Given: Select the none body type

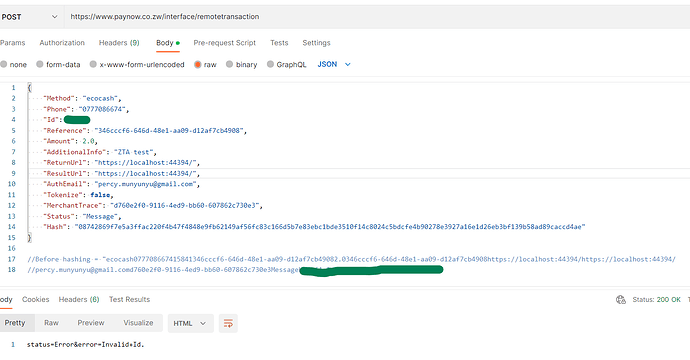Looking at the screenshot, I should (x=14, y=64).
